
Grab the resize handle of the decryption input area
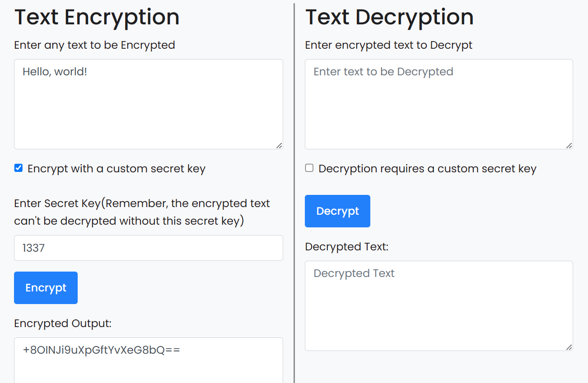coord(569,145)
